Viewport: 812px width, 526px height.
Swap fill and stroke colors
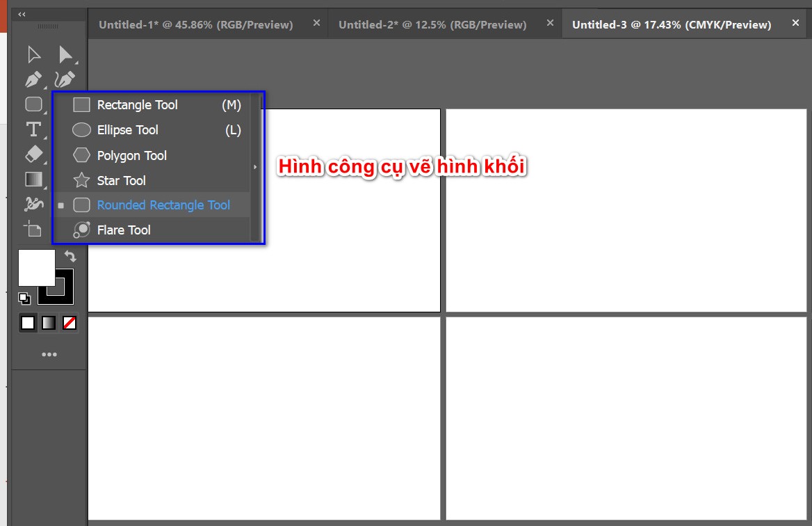[70, 256]
